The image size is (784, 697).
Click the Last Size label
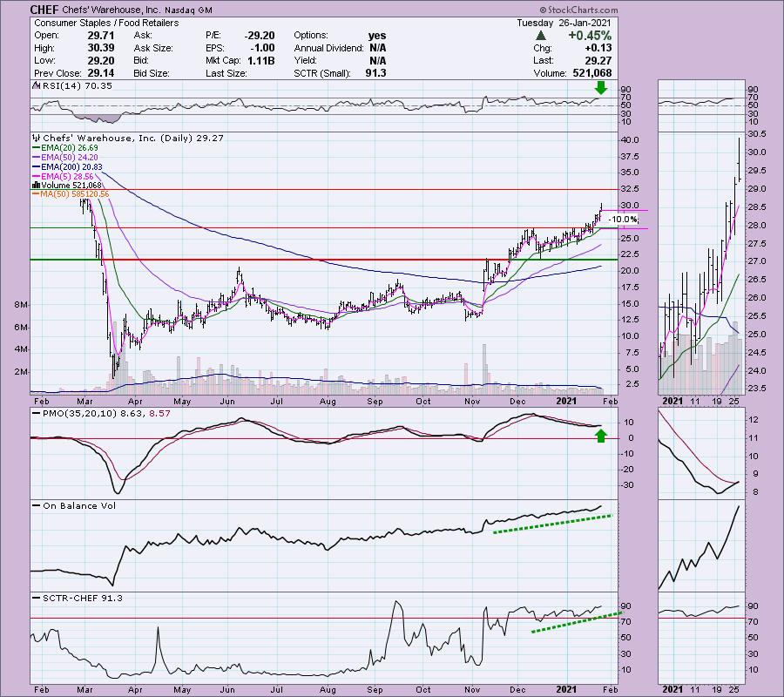[226, 73]
